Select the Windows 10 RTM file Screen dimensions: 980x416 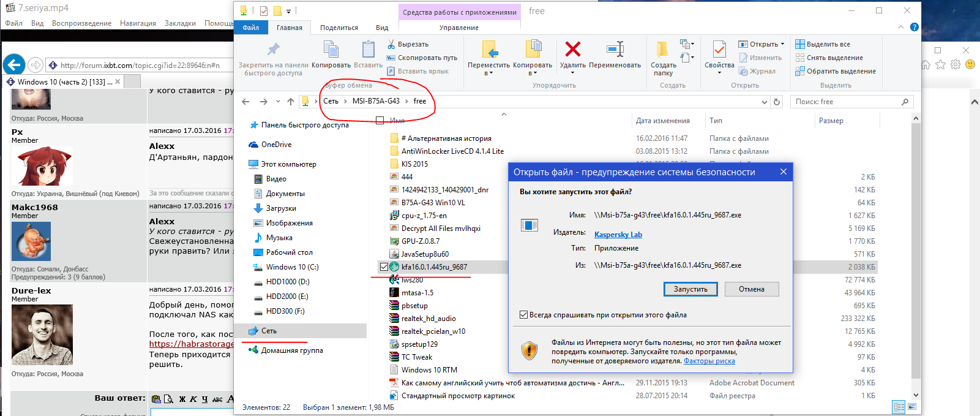pyautogui.click(x=429, y=370)
